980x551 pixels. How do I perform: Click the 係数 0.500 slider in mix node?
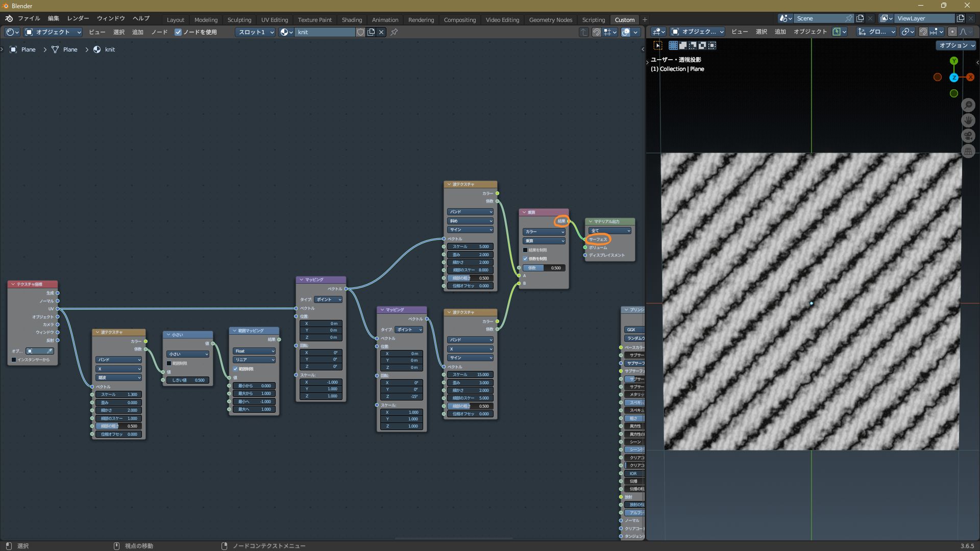(x=544, y=268)
